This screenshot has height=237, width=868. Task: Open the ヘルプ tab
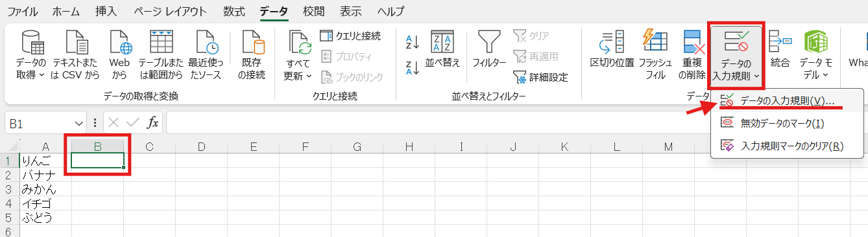coord(390,11)
